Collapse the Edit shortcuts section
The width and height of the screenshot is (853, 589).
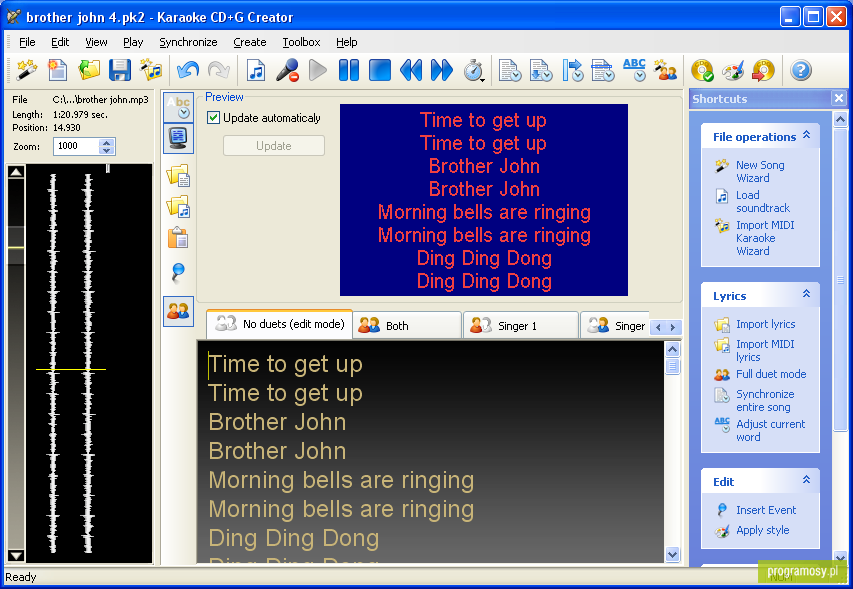[807, 480]
